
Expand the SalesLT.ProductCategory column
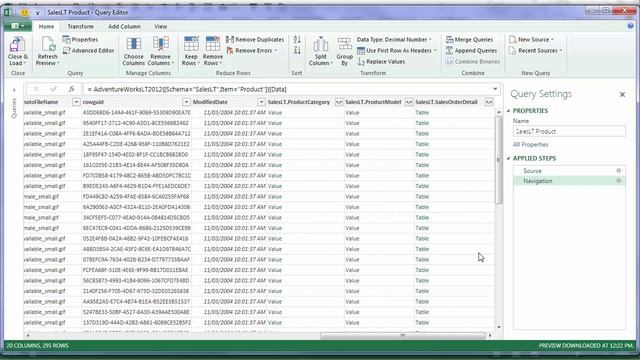(x=339, y=102)
